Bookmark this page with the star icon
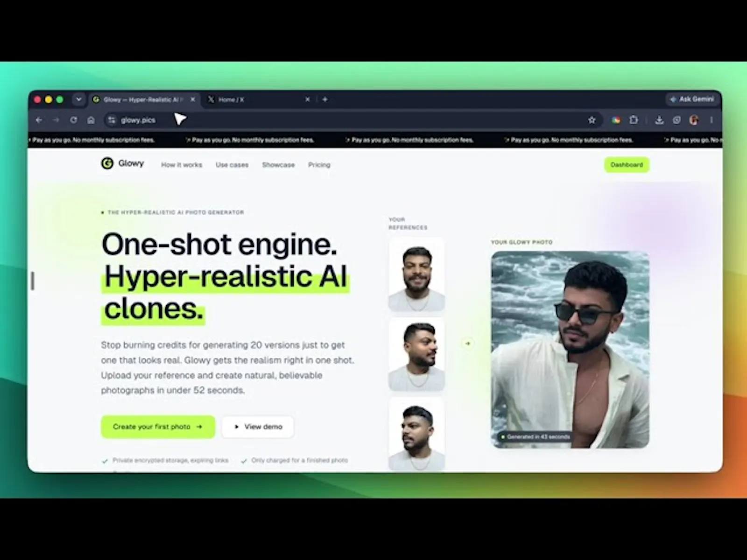 [592, 120]
